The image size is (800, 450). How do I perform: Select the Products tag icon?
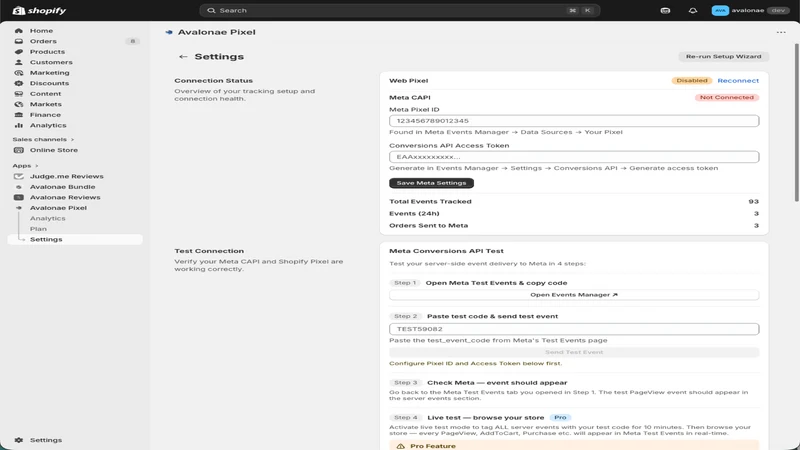pyautogui.click(x=19, y=52)
